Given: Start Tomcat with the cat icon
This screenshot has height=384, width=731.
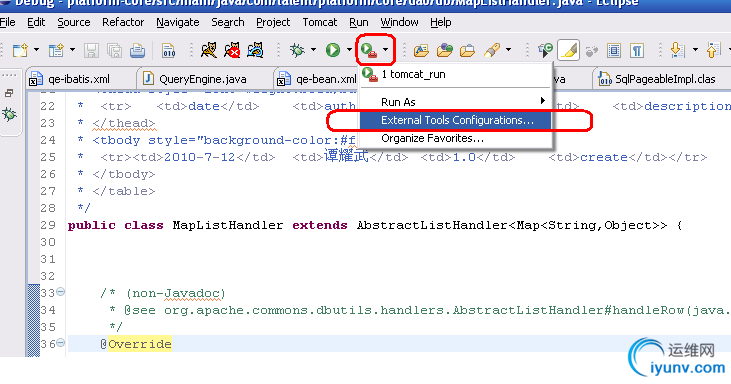Looking at the screenshot, I should click(x=208, y=50).
